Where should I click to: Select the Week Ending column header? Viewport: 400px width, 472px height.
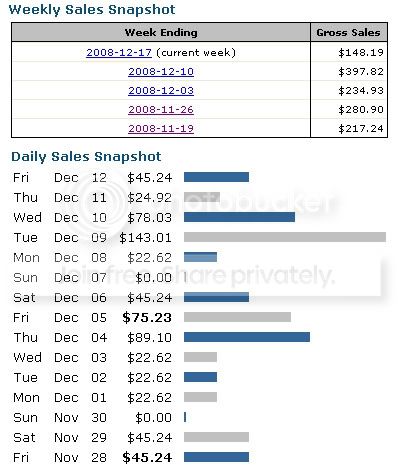[161, 32]
